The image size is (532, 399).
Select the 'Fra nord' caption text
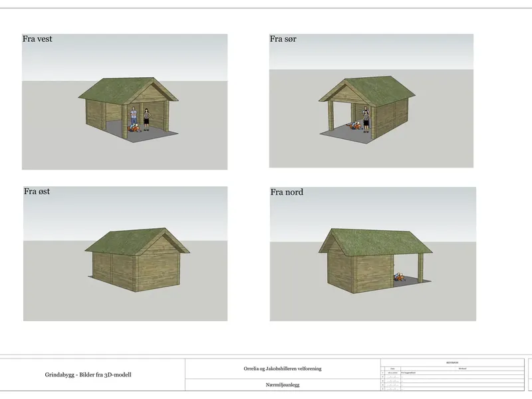[x=287, y=192]
